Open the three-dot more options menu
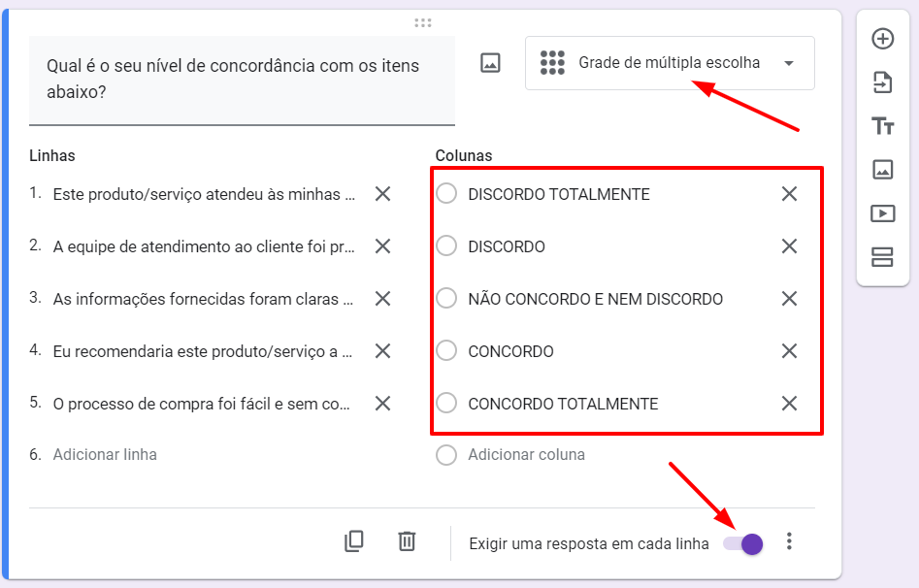 789,541
